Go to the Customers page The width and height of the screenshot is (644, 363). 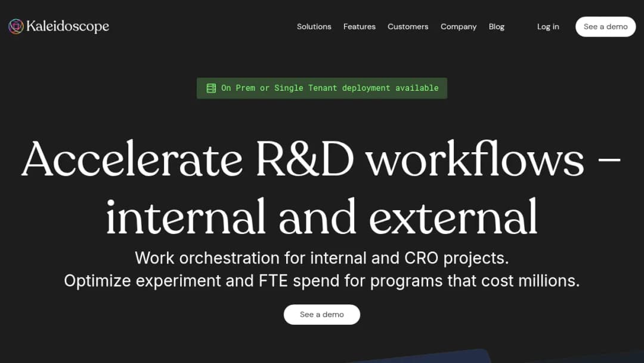[x=408, y=27]
